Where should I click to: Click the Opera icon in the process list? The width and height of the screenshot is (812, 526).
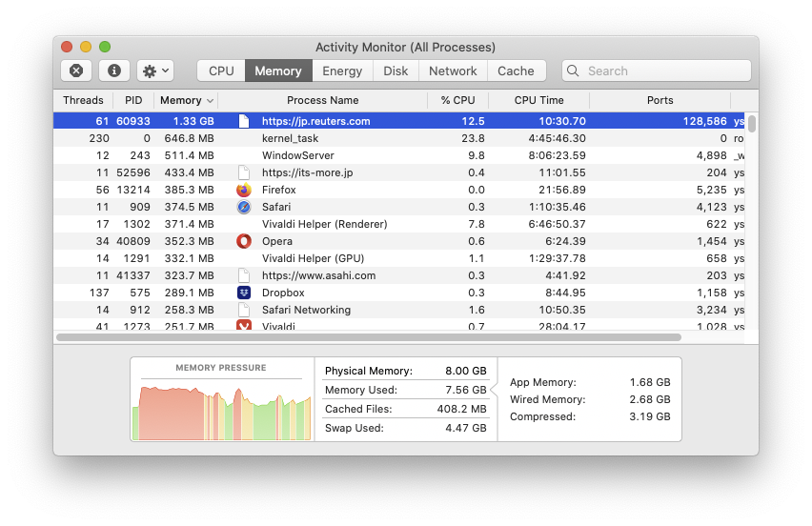point(243,241)
